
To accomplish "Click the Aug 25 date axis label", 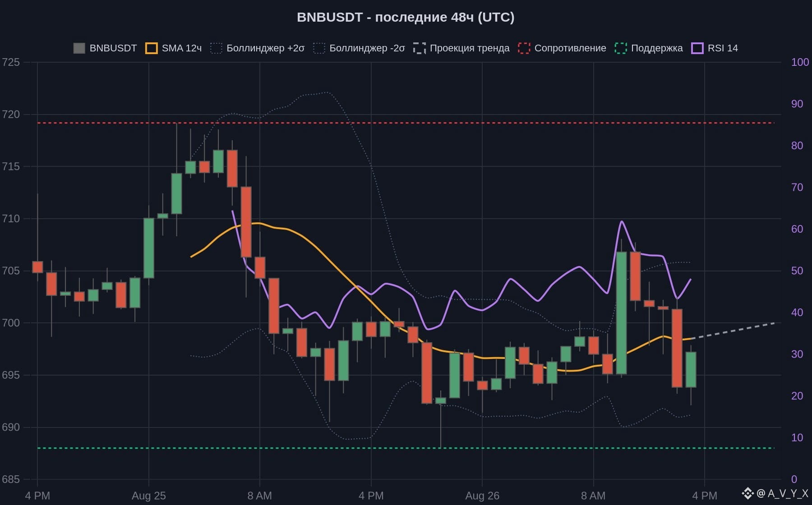I will [148, 496].
